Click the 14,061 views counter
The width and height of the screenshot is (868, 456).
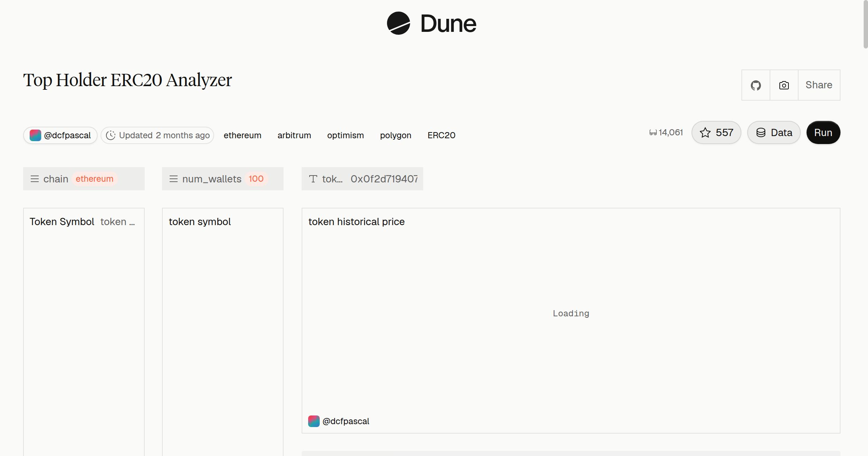666,132
